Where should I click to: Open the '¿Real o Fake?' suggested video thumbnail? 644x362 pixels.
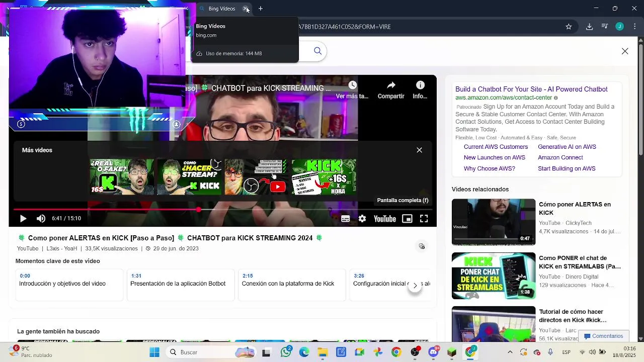coord(122,177)
